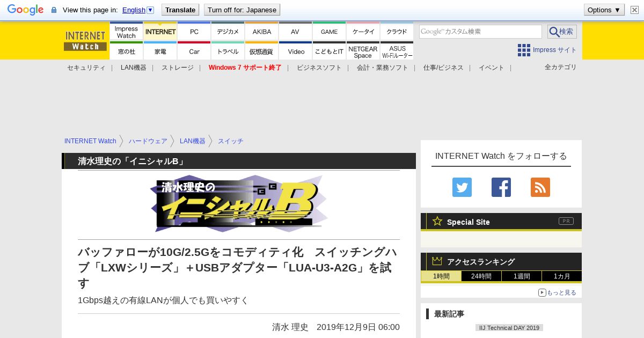
Task: Go to LAN機器 category in menu
Action: [x=133, y=68]
